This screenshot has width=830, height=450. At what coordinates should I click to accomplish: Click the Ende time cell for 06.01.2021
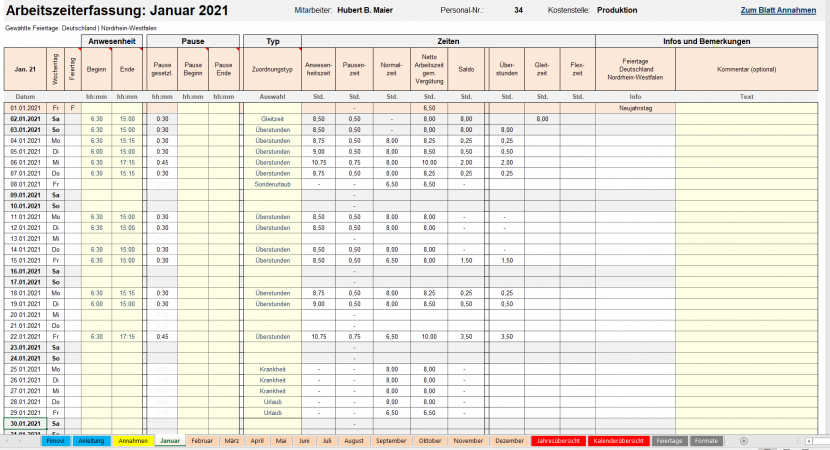click(x=127, y=162)
